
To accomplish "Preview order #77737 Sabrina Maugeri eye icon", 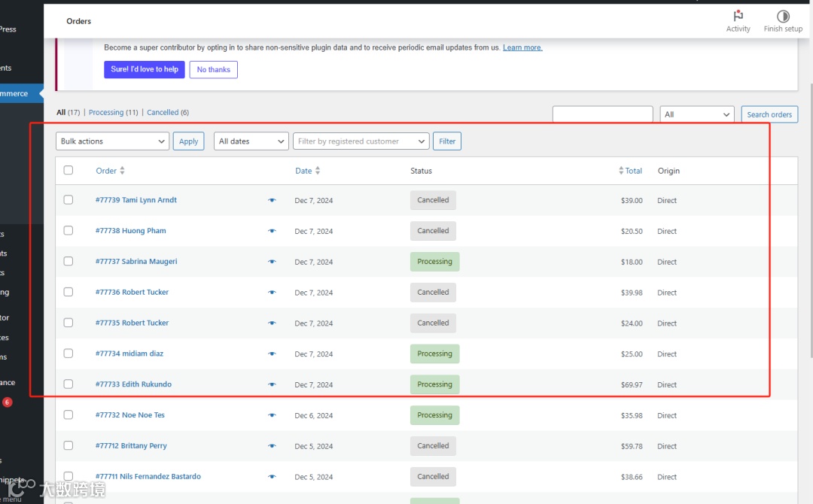I will [272, 262].
